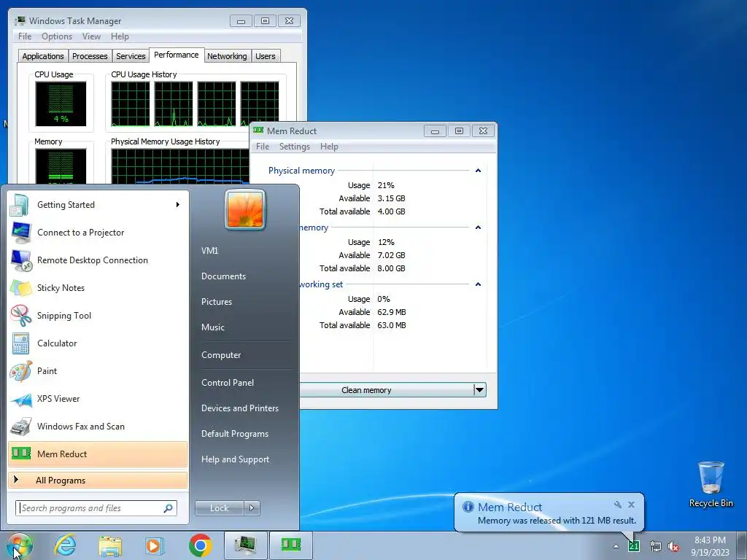
Task: Collapse the Physical memory section
Action: (478, 171)
